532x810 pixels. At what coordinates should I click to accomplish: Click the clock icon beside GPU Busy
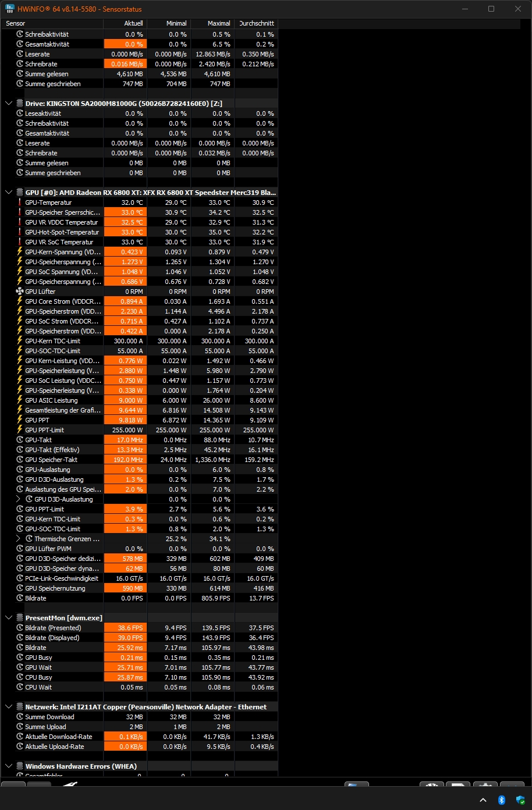pyautogui.click(x=20, y=658)
